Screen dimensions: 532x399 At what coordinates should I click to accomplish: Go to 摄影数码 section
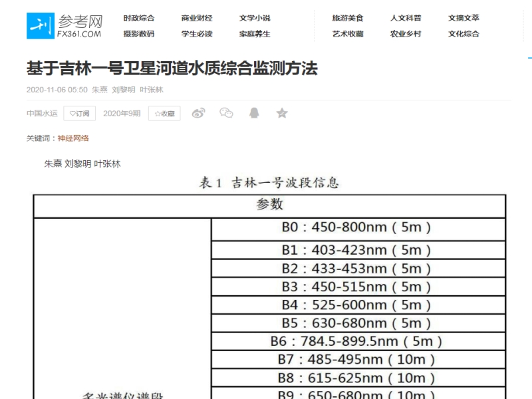point(138,33)
